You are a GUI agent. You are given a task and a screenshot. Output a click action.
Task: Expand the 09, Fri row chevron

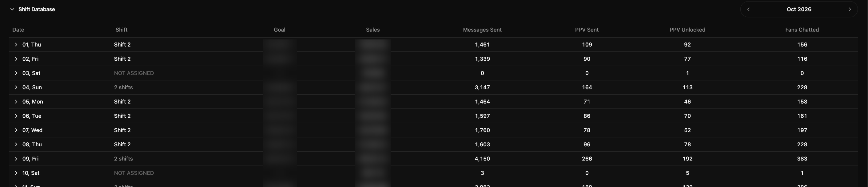click(16, 159)
